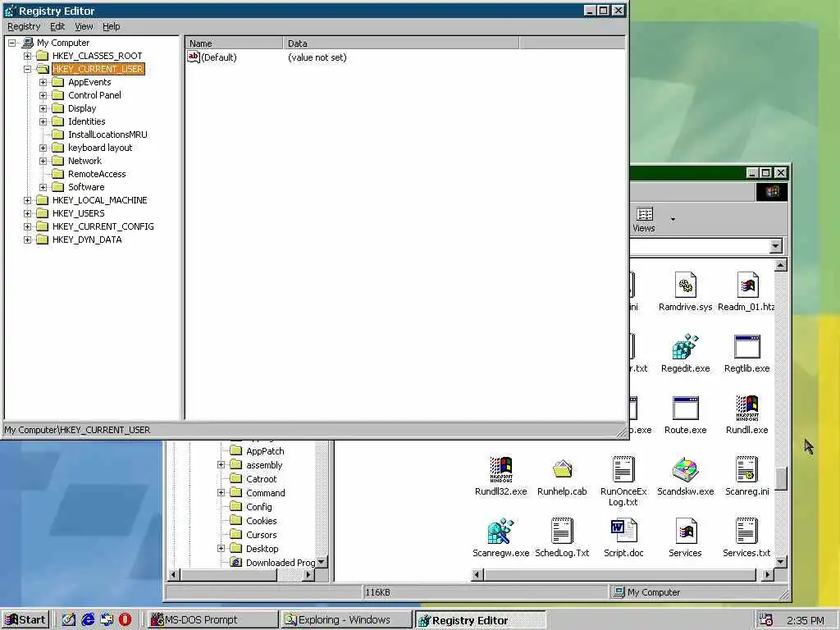Image resolution: width=840 pixels, height=630 pixels.
Task: Select the Script.doc file icon
Action: [623, 531]
